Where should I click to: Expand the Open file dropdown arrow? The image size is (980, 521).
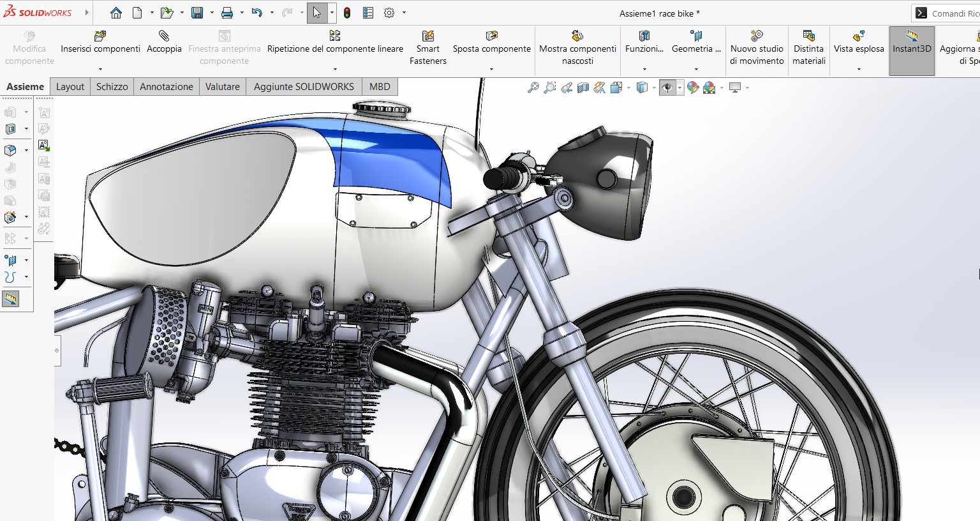(182, 13)
